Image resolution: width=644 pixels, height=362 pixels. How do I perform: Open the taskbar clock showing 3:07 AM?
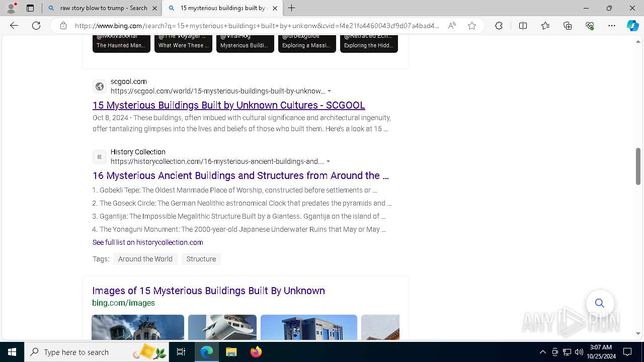[601, 352]
